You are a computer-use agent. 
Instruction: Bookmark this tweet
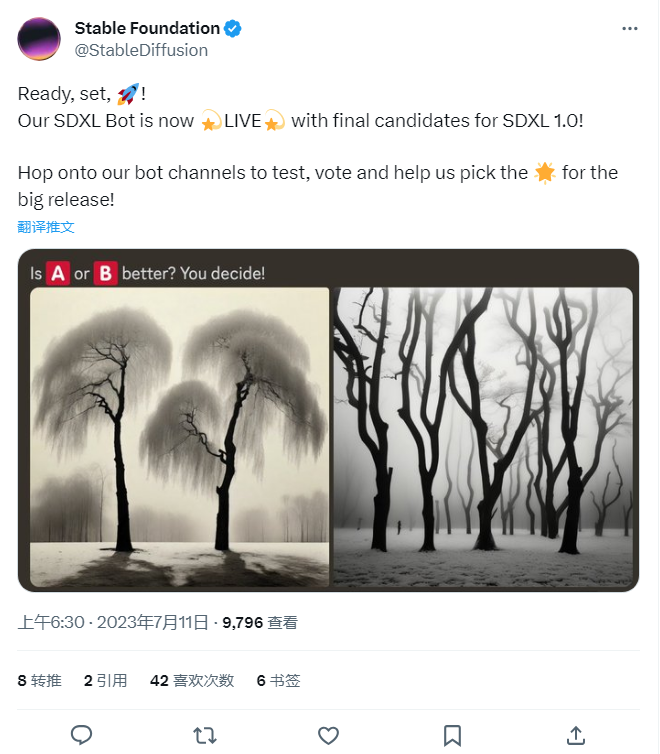point(452,735)
